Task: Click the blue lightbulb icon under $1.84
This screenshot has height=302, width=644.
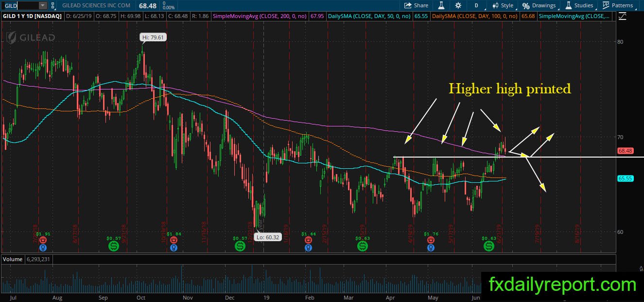Action: (x=173, y=248)
